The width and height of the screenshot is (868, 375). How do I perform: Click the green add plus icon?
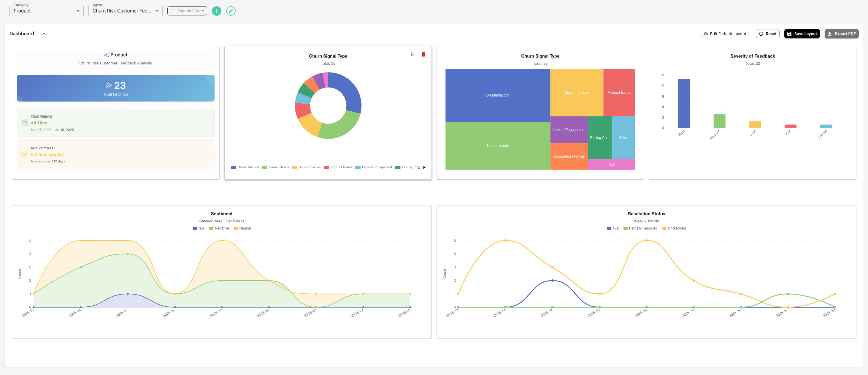tap(216, 11)
